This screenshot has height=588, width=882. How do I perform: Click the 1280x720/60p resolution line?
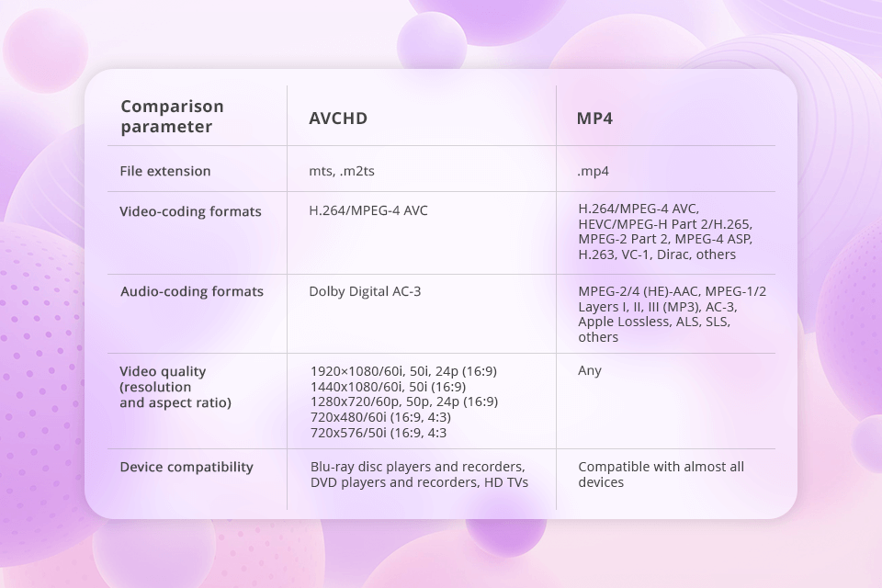(x=404, y=401)
